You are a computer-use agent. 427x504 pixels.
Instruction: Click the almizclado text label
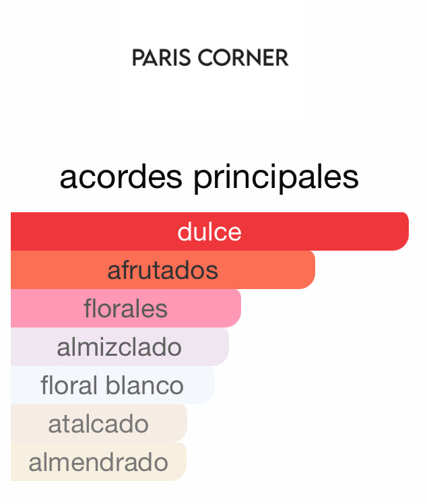(x=119, y=347)
